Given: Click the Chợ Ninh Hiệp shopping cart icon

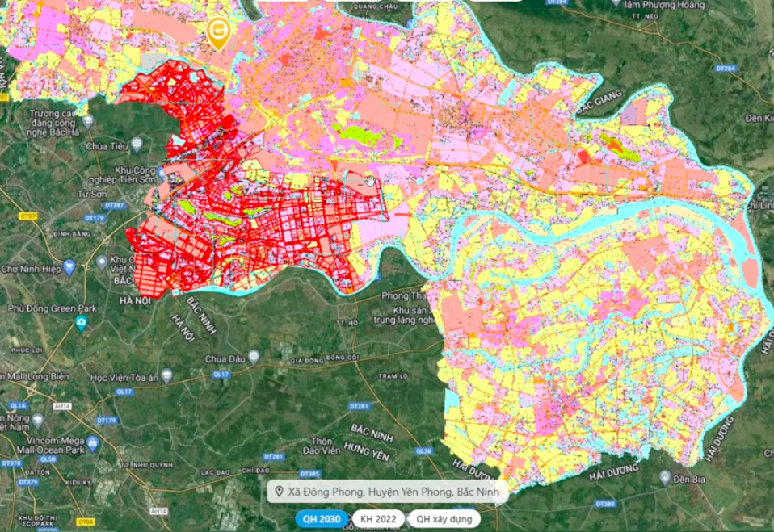Looking at the screenshot, I should [x=69, y=266].
